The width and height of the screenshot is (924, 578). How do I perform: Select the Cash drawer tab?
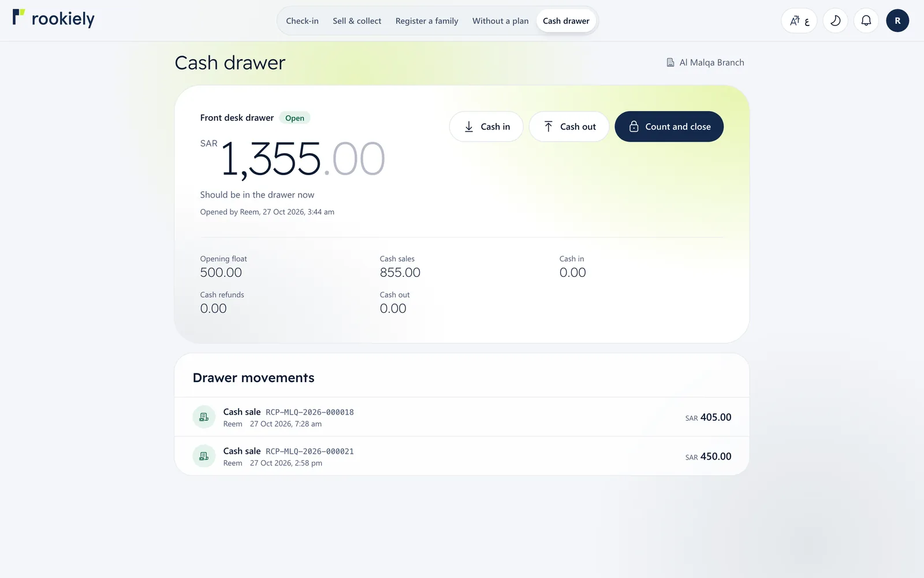pos(566,21)
